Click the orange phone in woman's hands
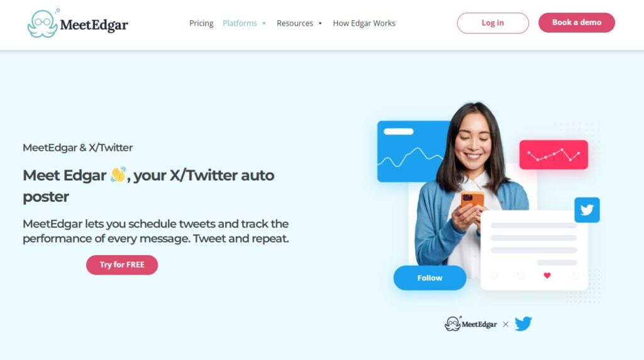This screenshot has height=360, width=644. click(x=472, y=200)
